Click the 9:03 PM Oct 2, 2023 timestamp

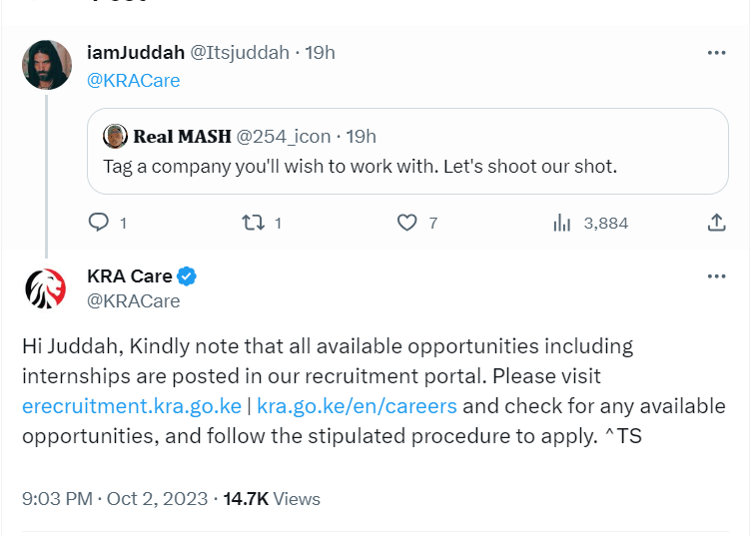(115, 498)
